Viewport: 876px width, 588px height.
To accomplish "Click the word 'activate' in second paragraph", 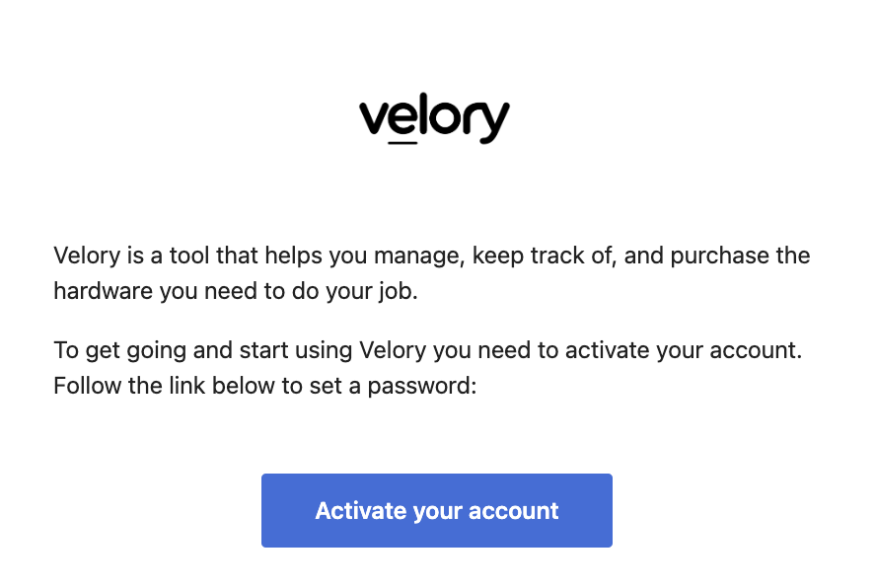I will [x=607, y=350].
